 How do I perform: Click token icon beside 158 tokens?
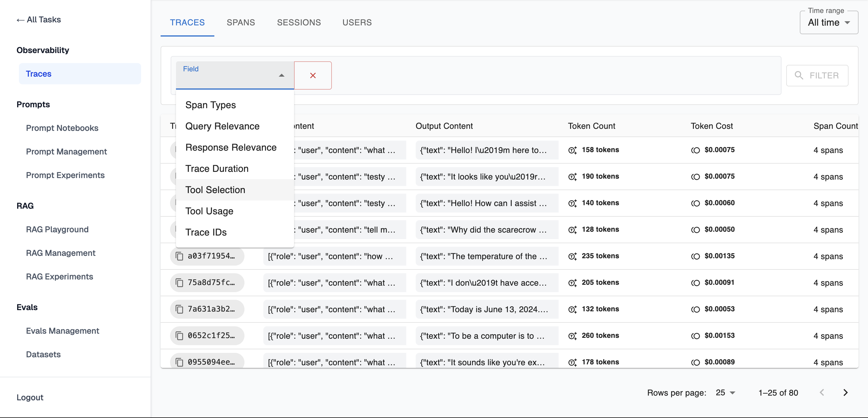tap(572, 150)
